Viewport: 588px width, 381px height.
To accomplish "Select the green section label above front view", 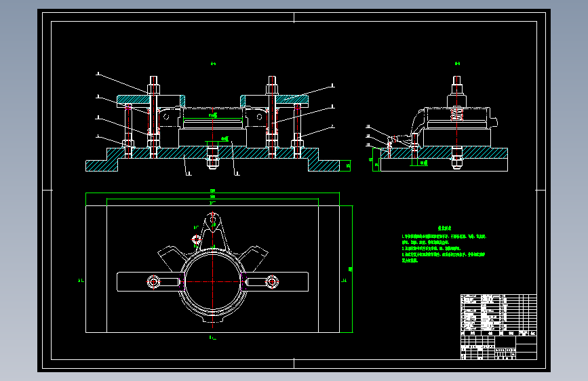I will click(213, 64).
